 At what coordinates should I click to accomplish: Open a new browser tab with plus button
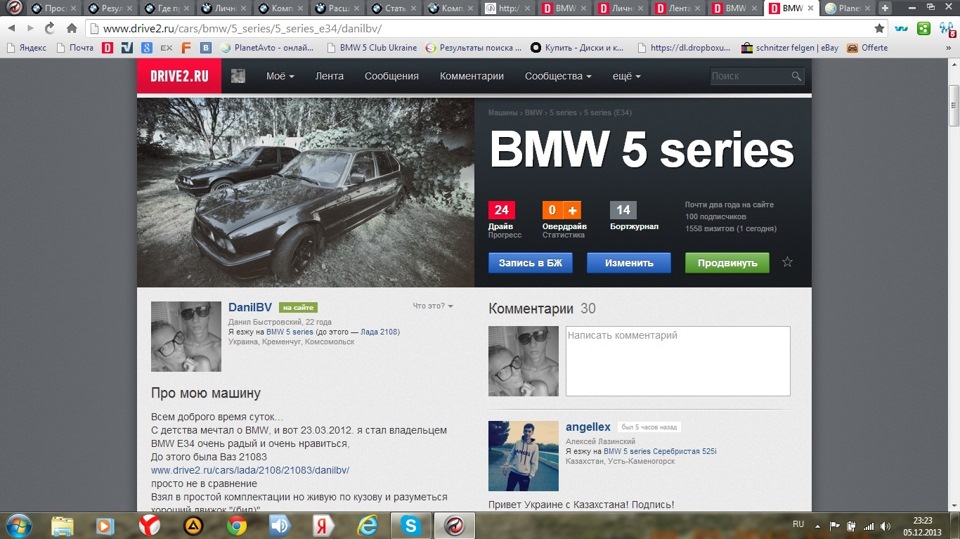885,8
